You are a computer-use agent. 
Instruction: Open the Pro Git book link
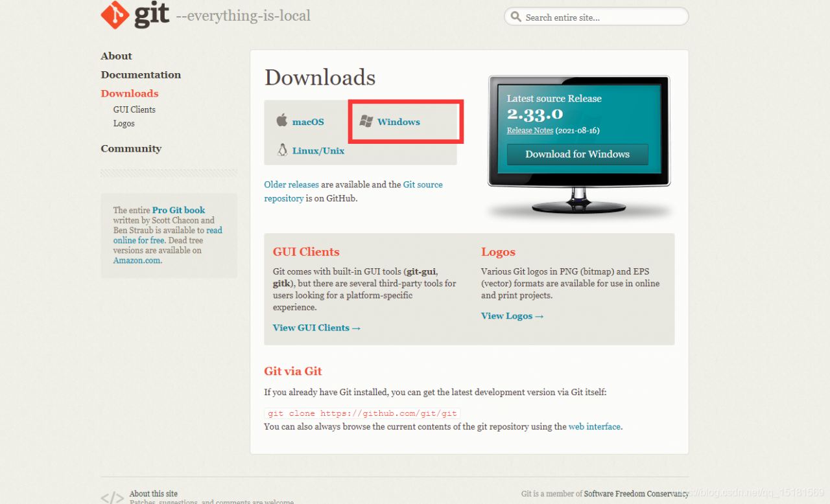pyautogui.click(x=178, y=210)
